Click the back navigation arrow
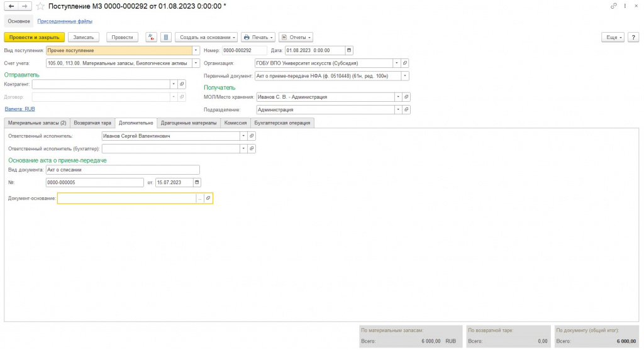This screenshot has height=350, width=644. click(11, 6)
